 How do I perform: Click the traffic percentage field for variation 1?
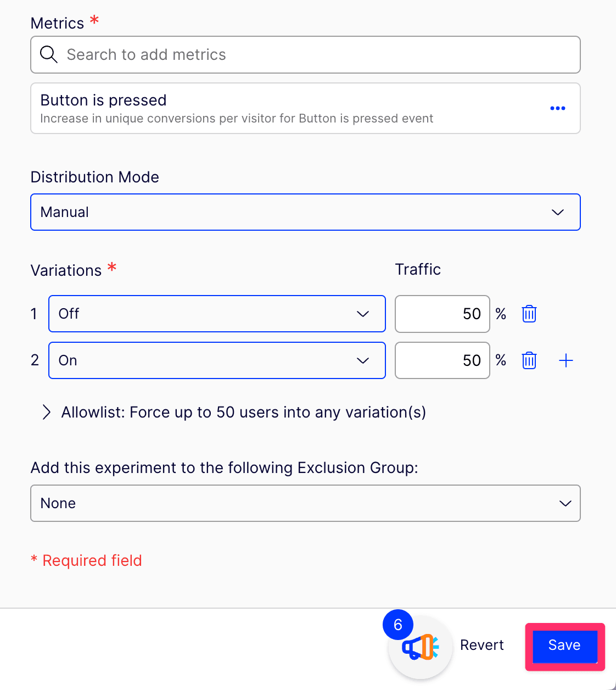(x=442, y=314)
